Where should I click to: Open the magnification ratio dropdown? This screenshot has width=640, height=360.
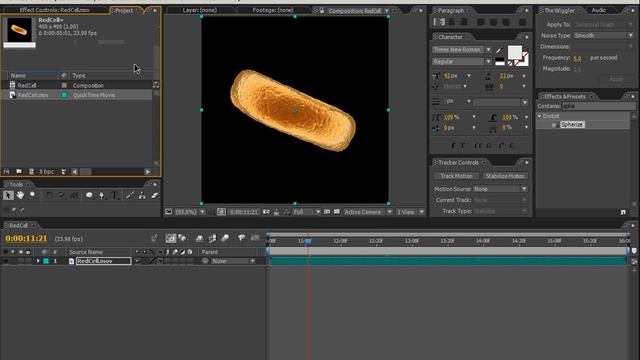point(202,212)
